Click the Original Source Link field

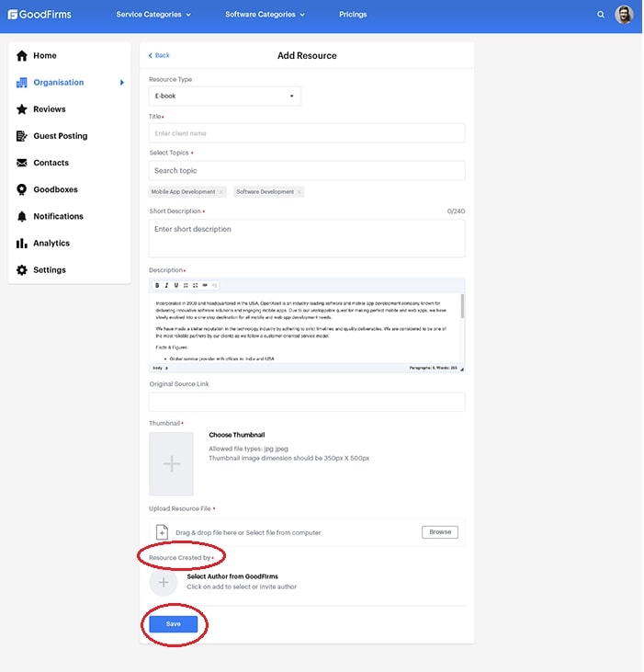pyautogui.click(x=307, y=402)
